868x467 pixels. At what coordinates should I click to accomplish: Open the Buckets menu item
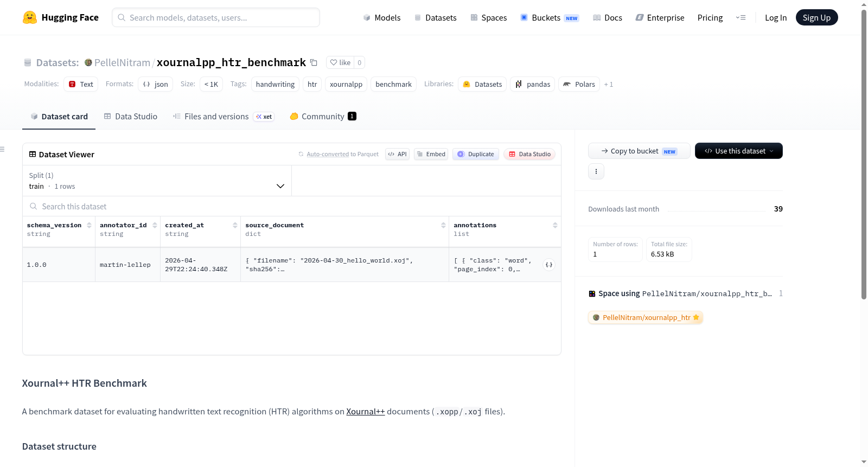tap(550, 17)
